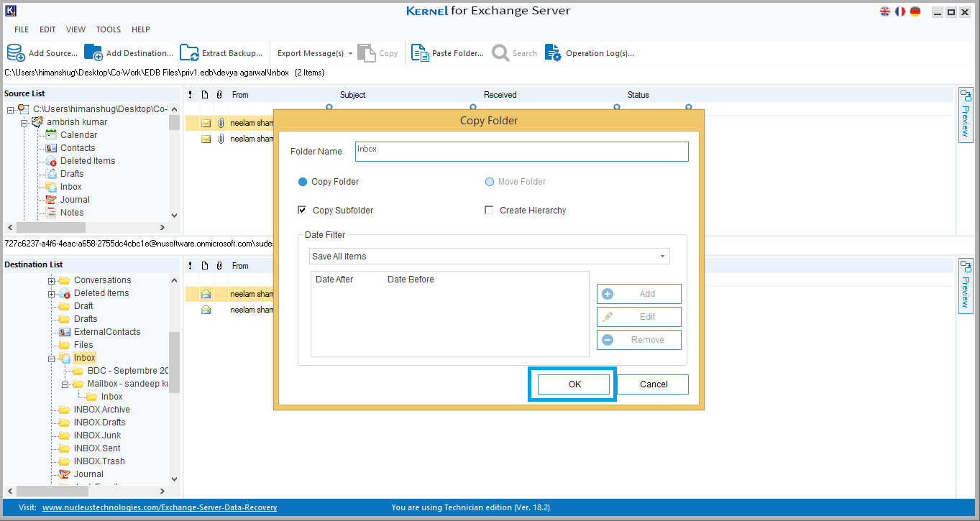Click the Extract Backup toolbar icon
The height and width of the screenshot is (521, 980).
tap(189, 52)
